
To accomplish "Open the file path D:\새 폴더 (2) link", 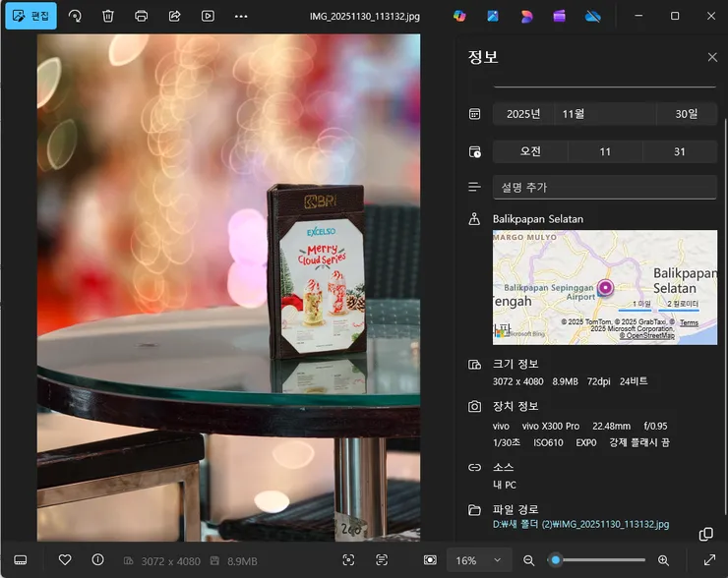I will click(x=580, y=524).
